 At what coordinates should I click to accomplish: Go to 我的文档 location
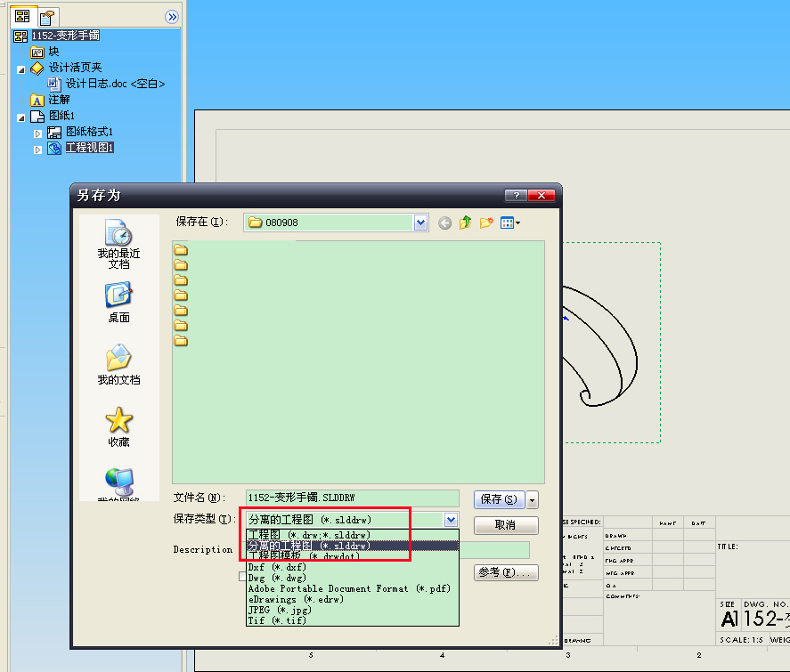(x=119, y=365)
